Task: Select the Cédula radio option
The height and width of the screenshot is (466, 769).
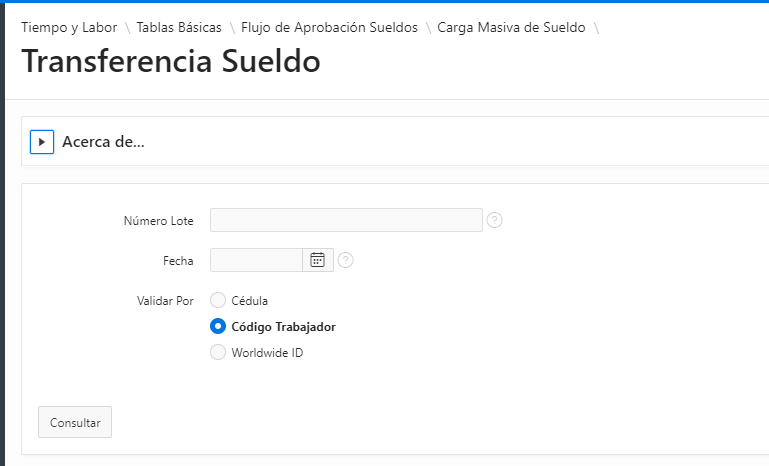Action: pyautogui.click(x=218, y=300)
